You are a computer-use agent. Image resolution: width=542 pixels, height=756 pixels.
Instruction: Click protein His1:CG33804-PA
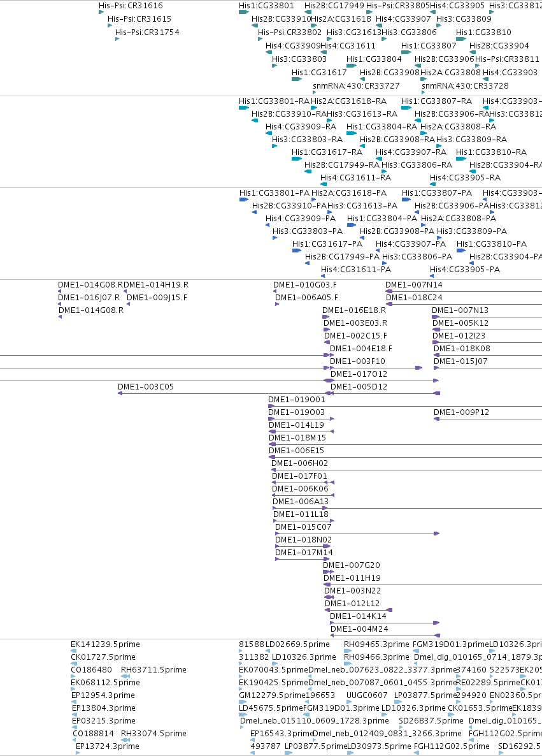point(382,219)
